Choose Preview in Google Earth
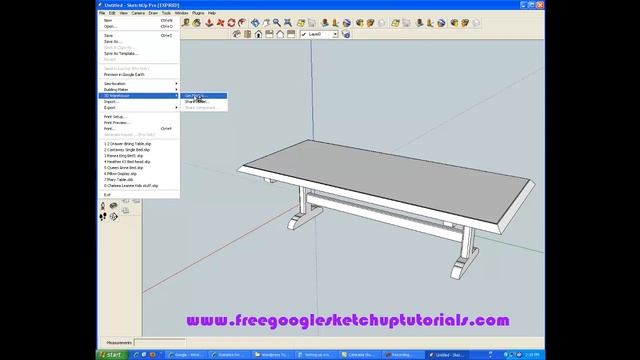The width and height of the screenshot is (640, 360). point(139,75)
